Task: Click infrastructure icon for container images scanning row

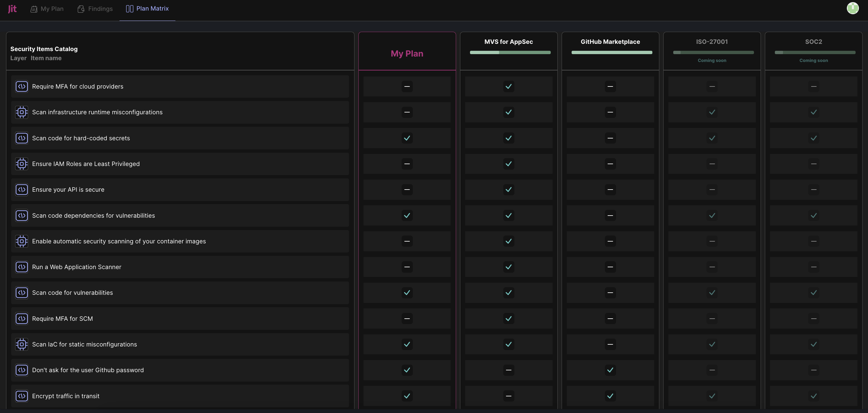Action: pos(21,241)
